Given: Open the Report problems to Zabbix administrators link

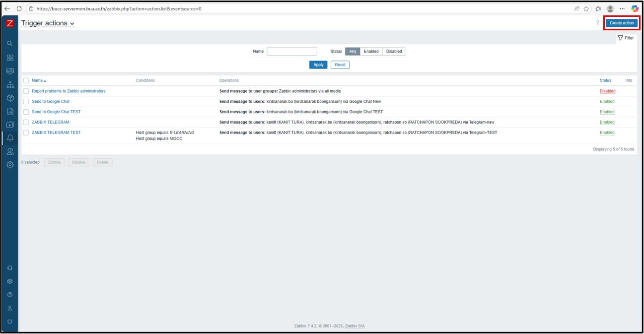Looking at the screenshot, I should (x=69, y=91).
